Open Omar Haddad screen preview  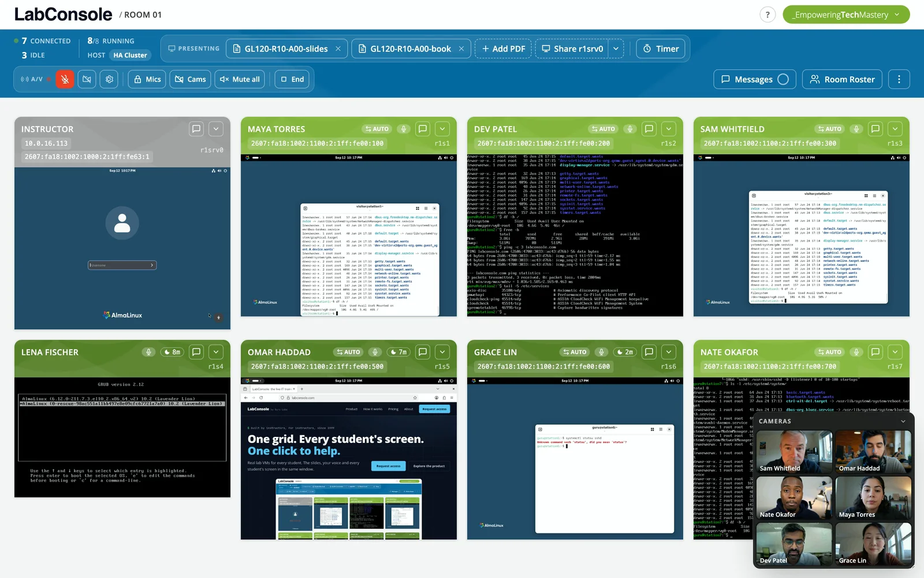[349, 459]
